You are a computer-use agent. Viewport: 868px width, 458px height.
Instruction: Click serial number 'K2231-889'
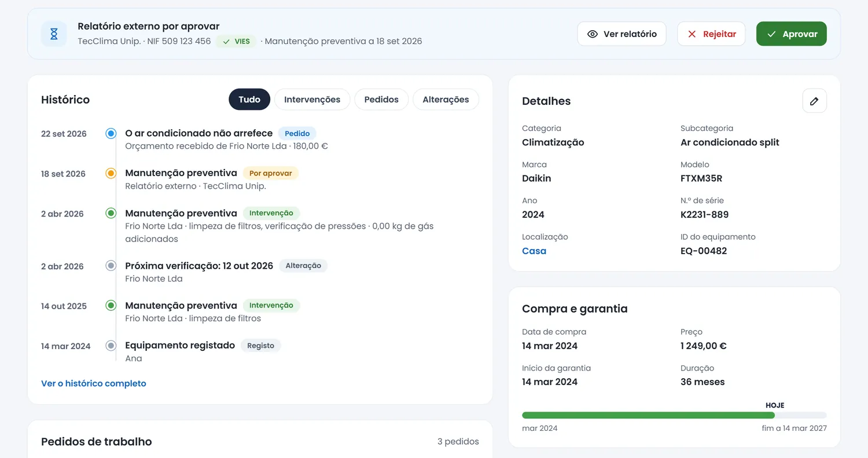click(704, 214)
